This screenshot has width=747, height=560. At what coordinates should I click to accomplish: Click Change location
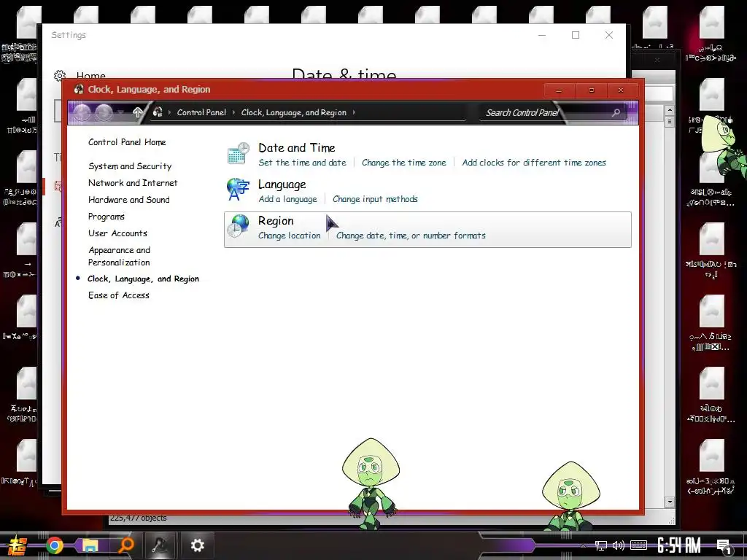289,236
